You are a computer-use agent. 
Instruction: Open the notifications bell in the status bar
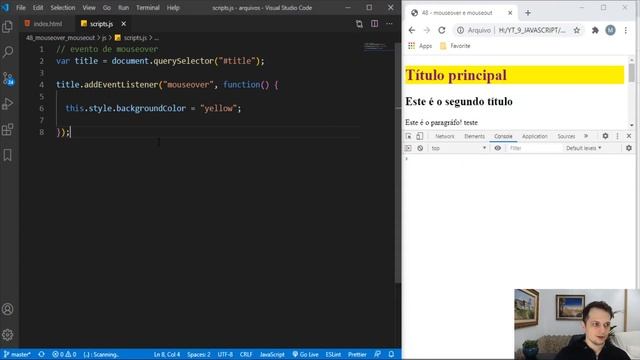pos(391,354)
